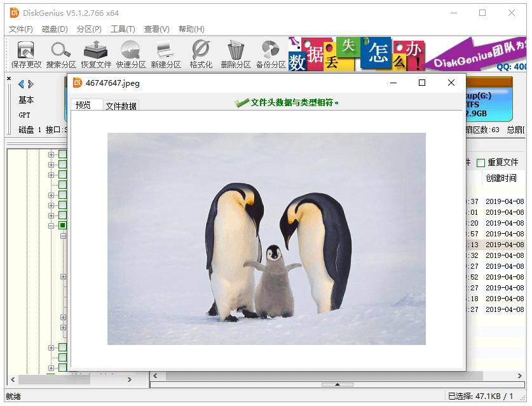Open the 恢复文件 (Recover Files) tool
Screen dimensions: 532x406
coord(96,54)
